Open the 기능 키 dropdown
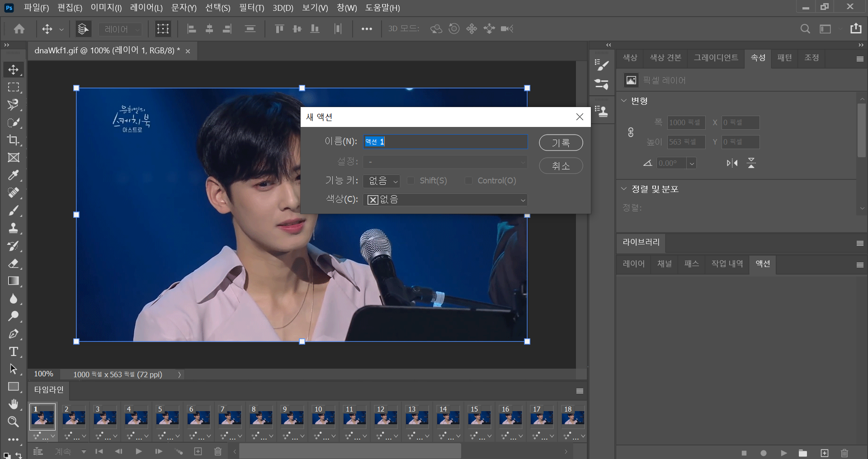This screenshot has height=459, width=868. (x=381, y=181)
